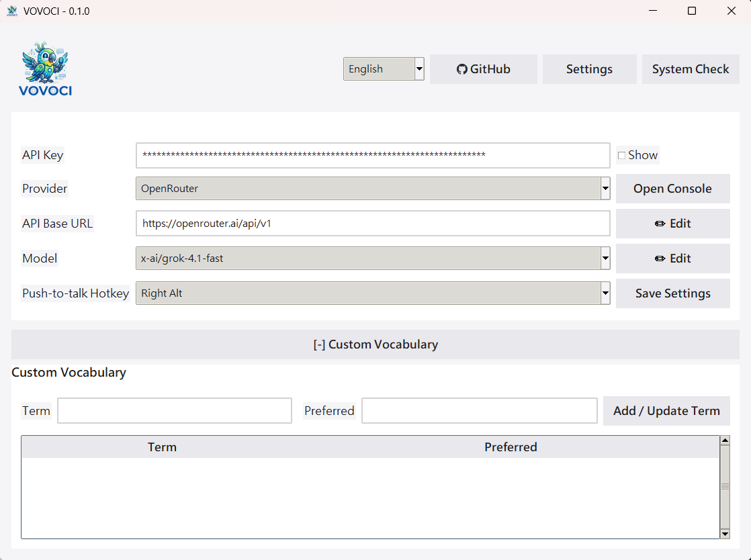Viewport: 751px width, 560px height.
Task: Click the vocabulary list scrollbar up arrow
Action: pyautogui.click(x=725, y=440)
